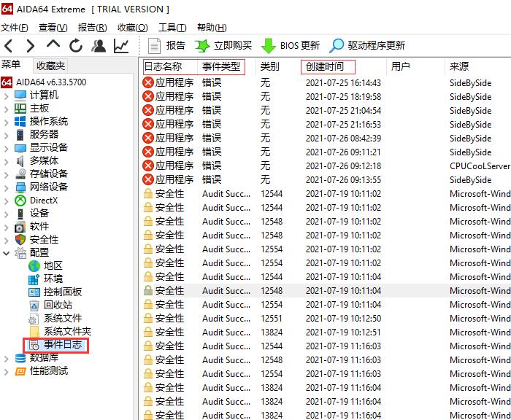Select the 安全性 shield icon in the tree
The width and height of the screenshot is (511, 420).
click(x=20, y=240)
